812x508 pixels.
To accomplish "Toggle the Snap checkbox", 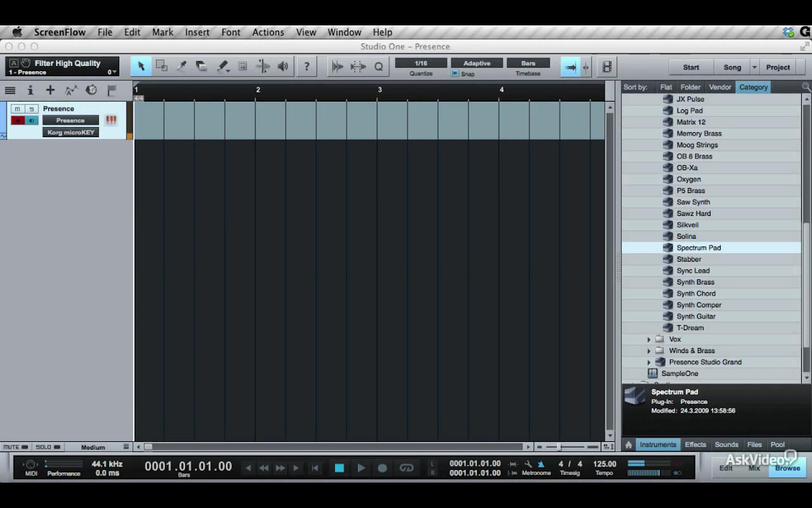I will [454, 74].
